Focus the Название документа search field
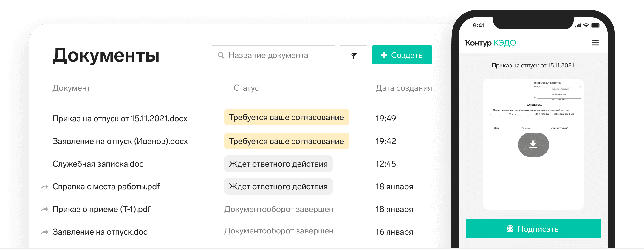The height and width of the screenshot is (249, 644). (x=277, y=55)
